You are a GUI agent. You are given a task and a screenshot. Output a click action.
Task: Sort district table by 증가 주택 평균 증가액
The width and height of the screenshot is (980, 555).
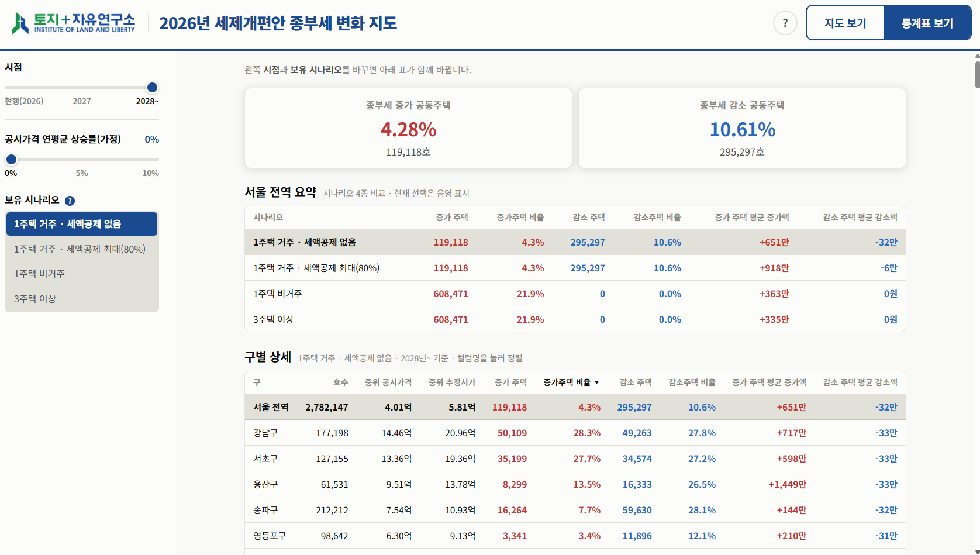point(769,382)
